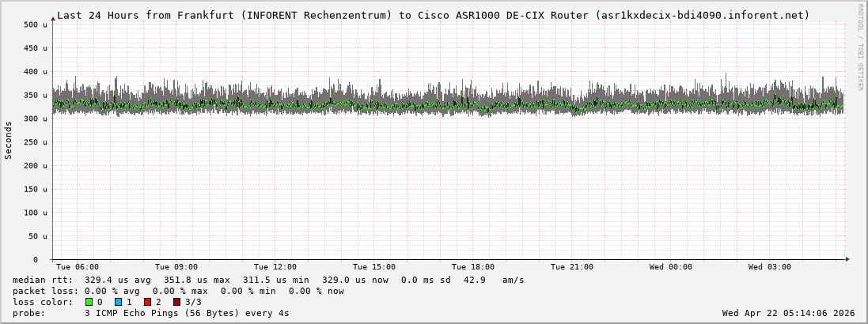Click the dark red 3/3 loss swatch
The image size is (868, 324).
click(176, 302)
